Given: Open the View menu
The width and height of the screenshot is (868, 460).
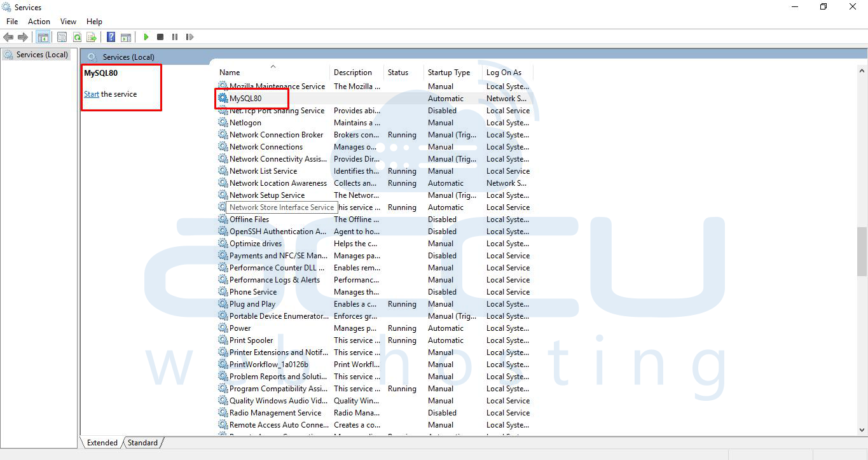Looking at the screenshot, I should tap(68, 22).
